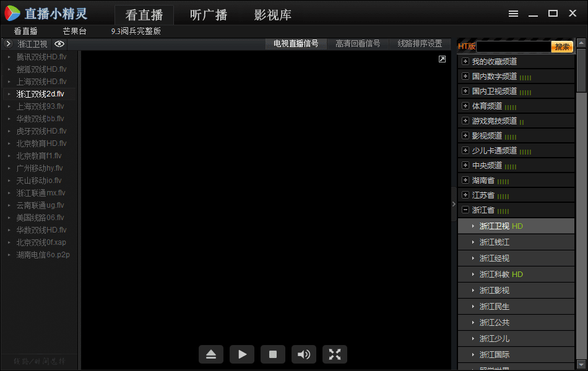Expand the 体育频道 category
Viewport: 588px width, 371px height.
point(465,106)
